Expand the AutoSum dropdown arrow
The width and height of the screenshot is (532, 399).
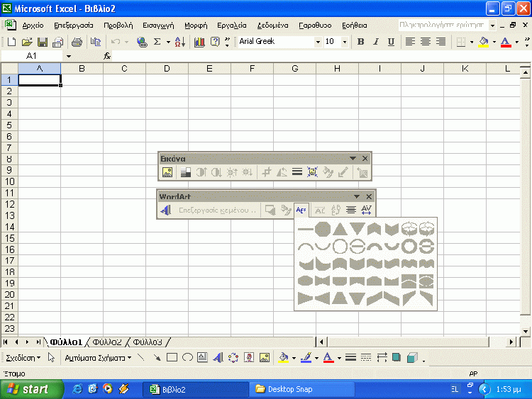click(168, 42)
